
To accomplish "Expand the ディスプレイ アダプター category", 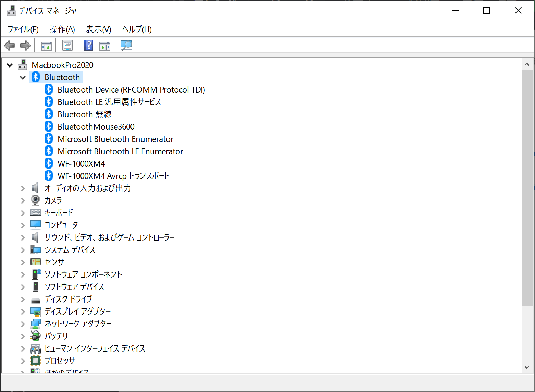I will point(23,312).
